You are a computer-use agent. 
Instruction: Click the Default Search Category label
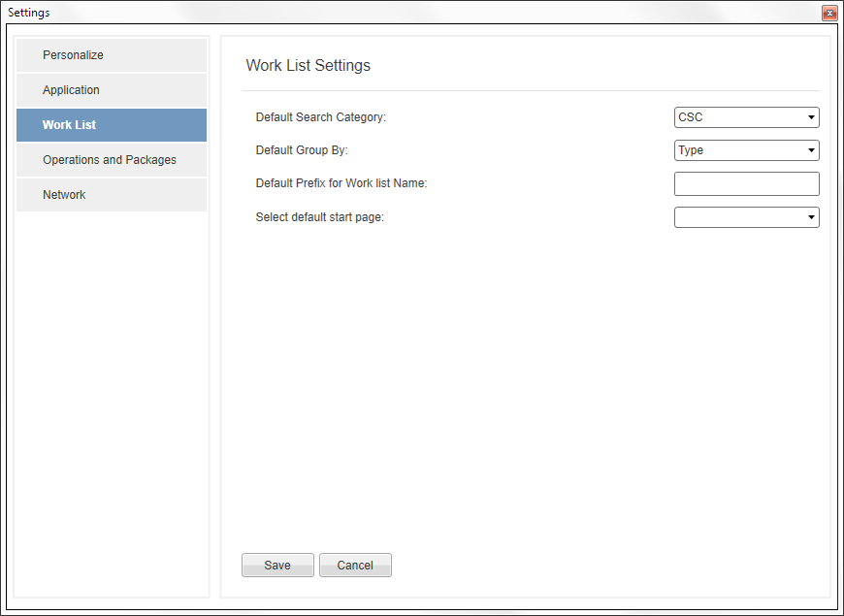point(321,117)
